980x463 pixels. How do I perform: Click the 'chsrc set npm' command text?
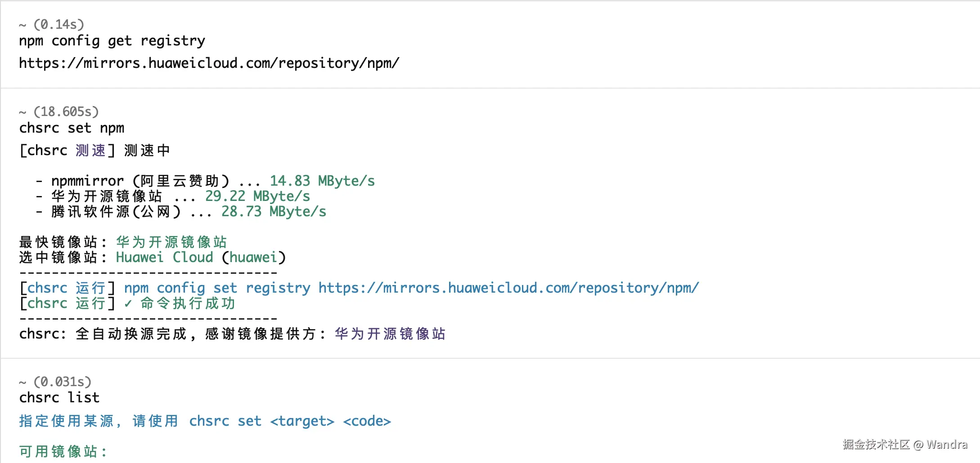[x=72, y=128]
